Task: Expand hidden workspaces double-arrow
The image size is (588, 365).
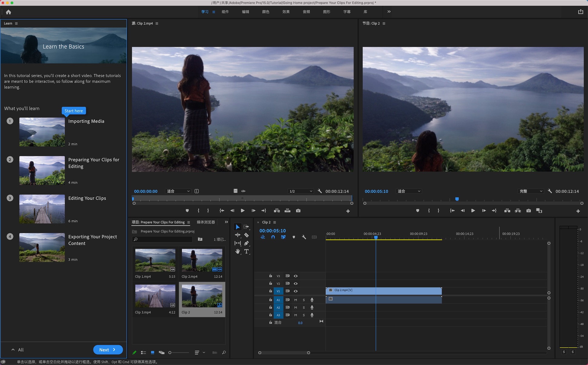Action: (x=389, y=12)
